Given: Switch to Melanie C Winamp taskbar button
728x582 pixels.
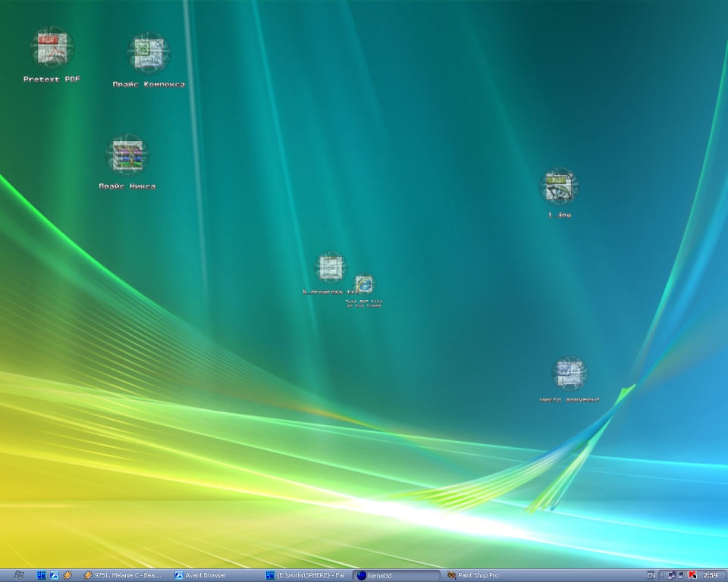Looking at the screenshot, I should [x=124, y=575].
